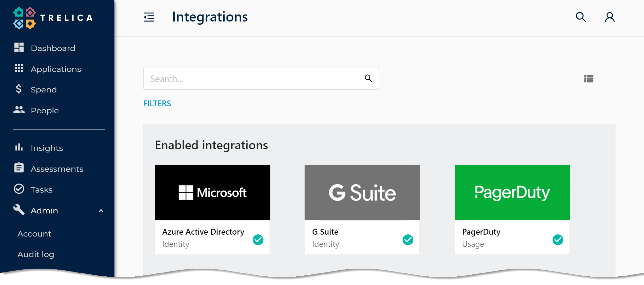Click the Azure Active Directory enabled checkmark

click(x=258, y=240)
